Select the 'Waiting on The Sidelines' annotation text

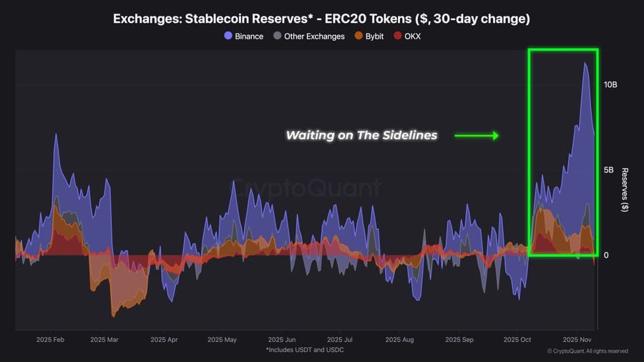[x=361, y=134]
